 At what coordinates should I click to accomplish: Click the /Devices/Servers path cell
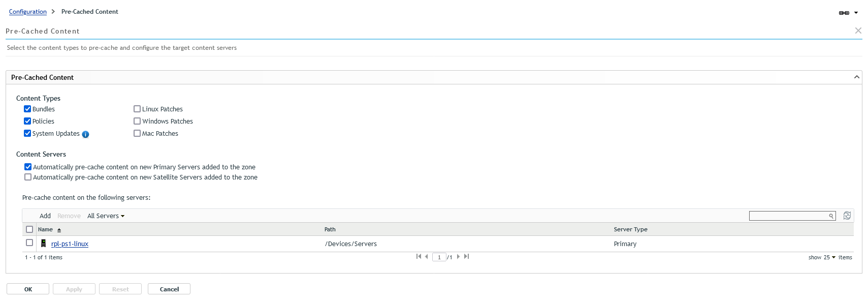[x=351, y=244]
